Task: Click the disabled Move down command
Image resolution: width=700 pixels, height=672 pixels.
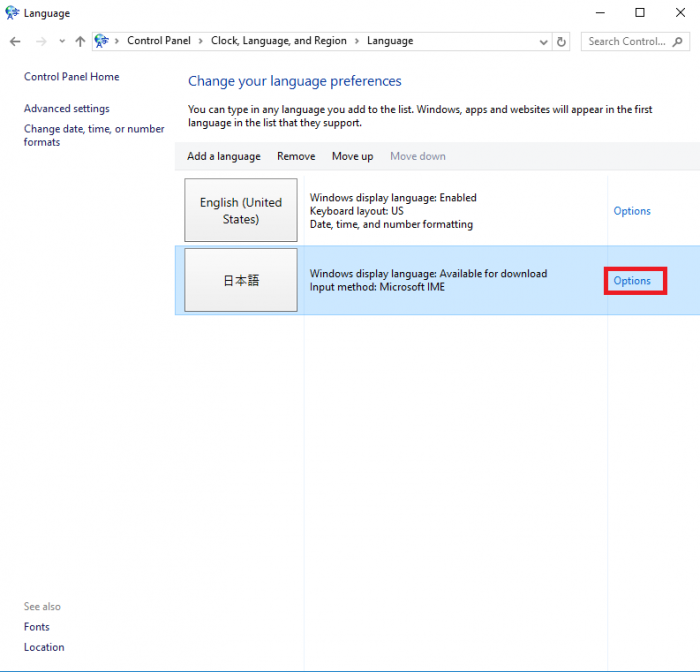Action: (x=417, y=156)
